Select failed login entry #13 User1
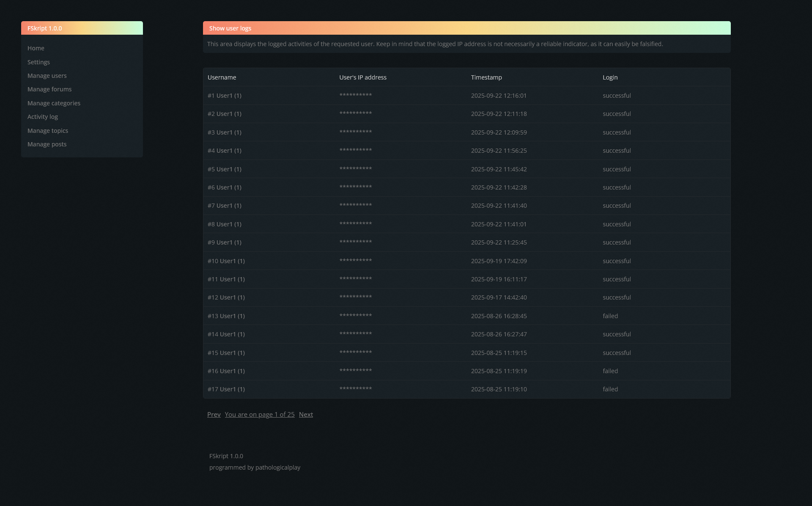The height and width of the screenshot is (506, 812). [226, 316]
